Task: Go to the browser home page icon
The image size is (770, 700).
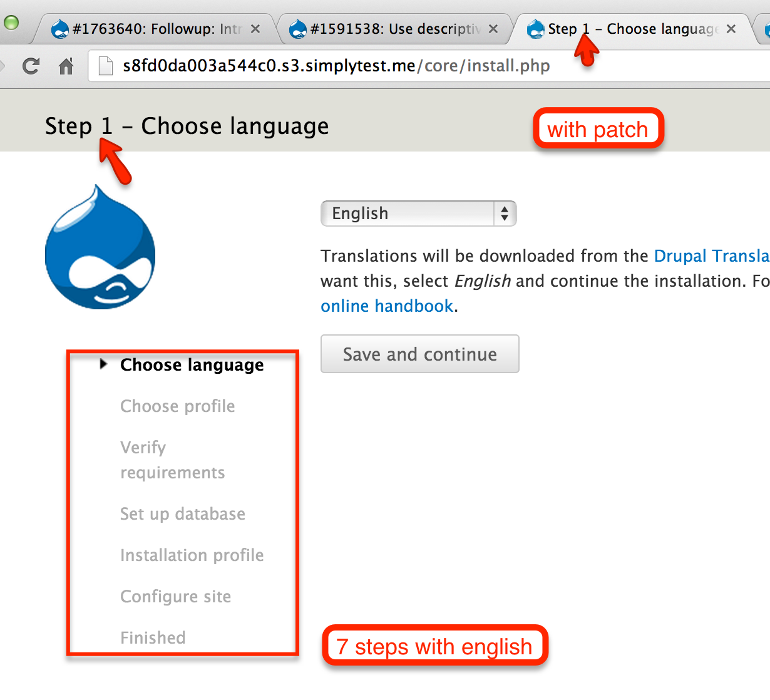Action: click(x=66, y=66)
